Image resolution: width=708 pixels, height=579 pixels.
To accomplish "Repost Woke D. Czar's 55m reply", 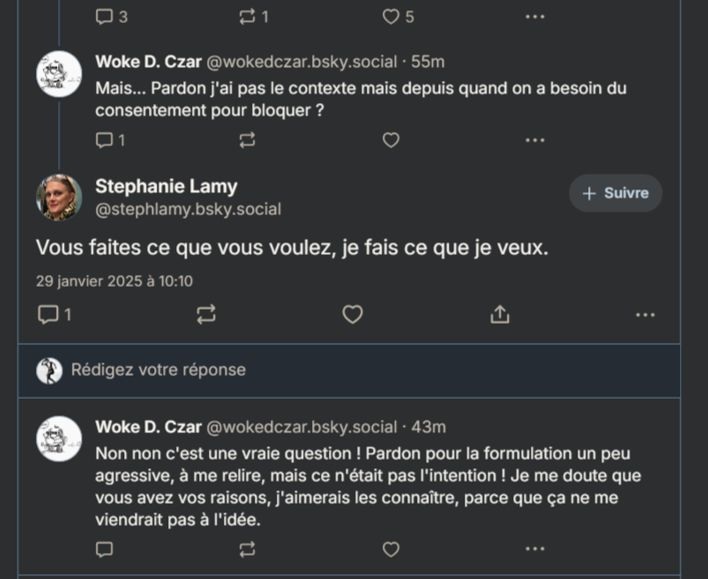I will click(x=248, y=140).
